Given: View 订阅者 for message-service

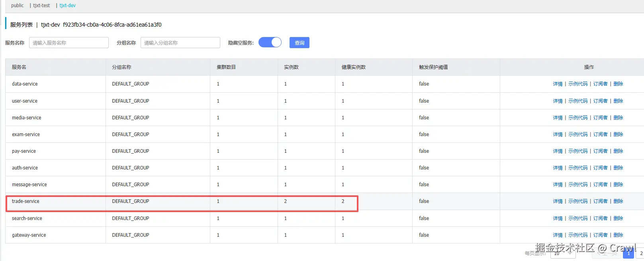Looking at the screenshot, I should [x=601, y=185].
